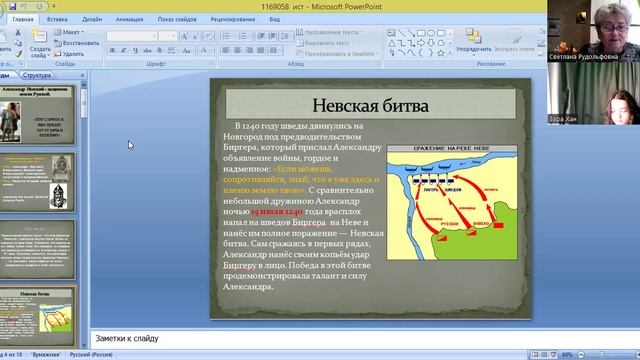Viewport: 640px width, 360px height.
Task: Select the text box shape icon
Action: (x=391, y=33)
